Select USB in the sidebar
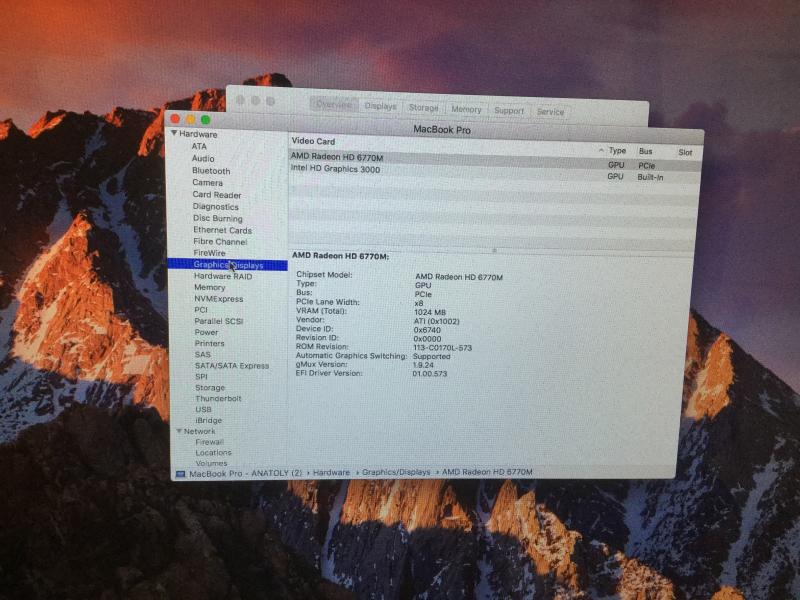Viewport: 800px width, 600px height. tap(203, 409)
